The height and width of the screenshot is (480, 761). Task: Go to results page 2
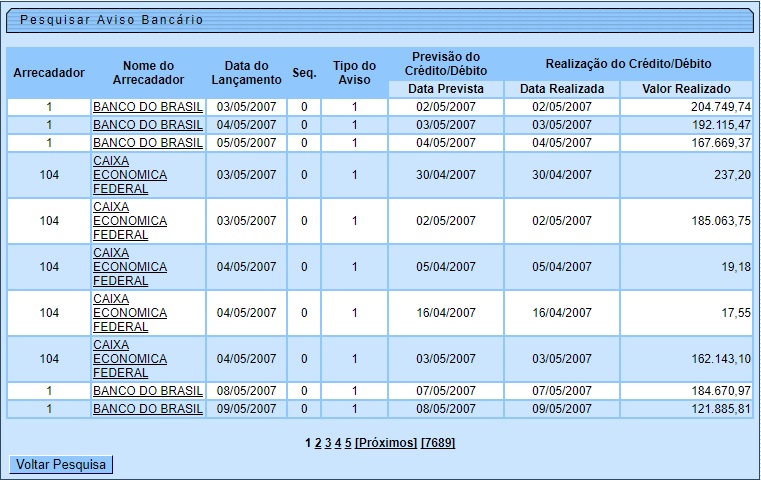pyautogui.click(x=318, y=443)
